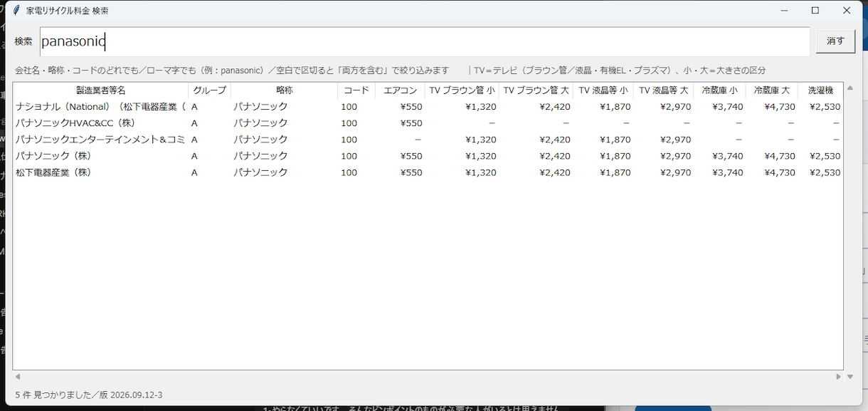Click the horizontal scrollbar left arrow
The image size is (868, 411).
tap(18, 377)
